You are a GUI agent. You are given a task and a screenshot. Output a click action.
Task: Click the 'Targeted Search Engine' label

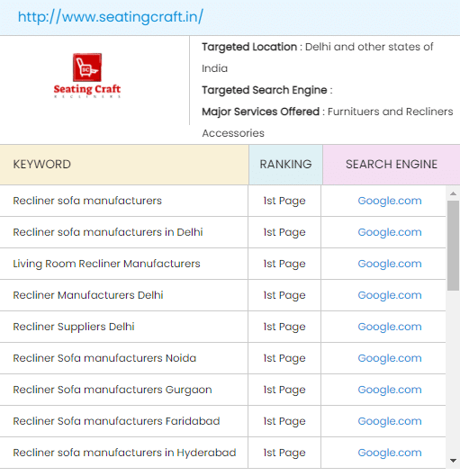[264, 90]
